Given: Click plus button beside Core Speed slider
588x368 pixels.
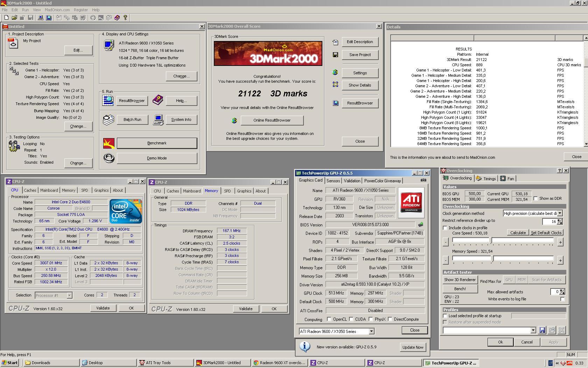Looking at the screenshot, I should (560, 242).
